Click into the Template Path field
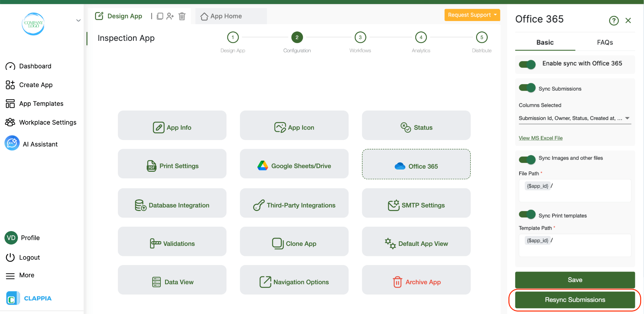Screen dimensions: 644x314 coord(575,245)
